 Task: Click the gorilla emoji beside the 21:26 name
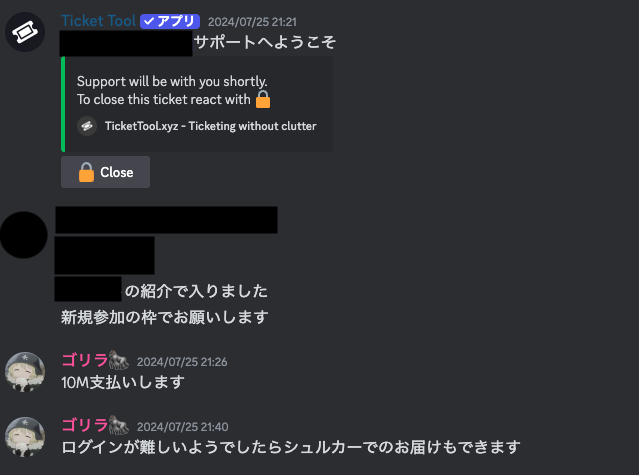click(119, 360)
